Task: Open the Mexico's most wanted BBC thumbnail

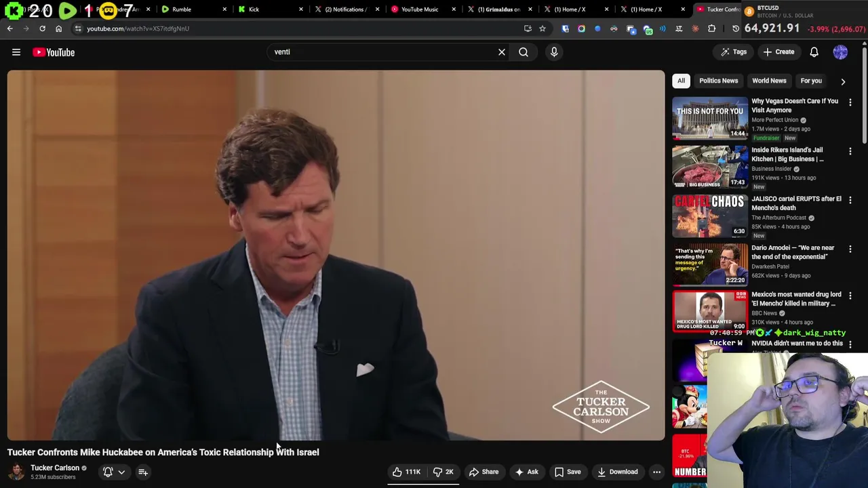Action: click(710, 311)
